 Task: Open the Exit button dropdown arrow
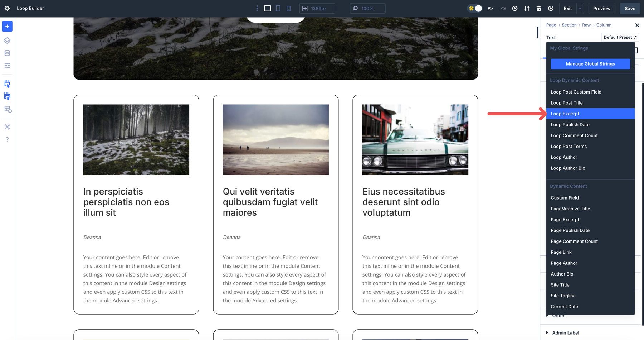[579, 8]
